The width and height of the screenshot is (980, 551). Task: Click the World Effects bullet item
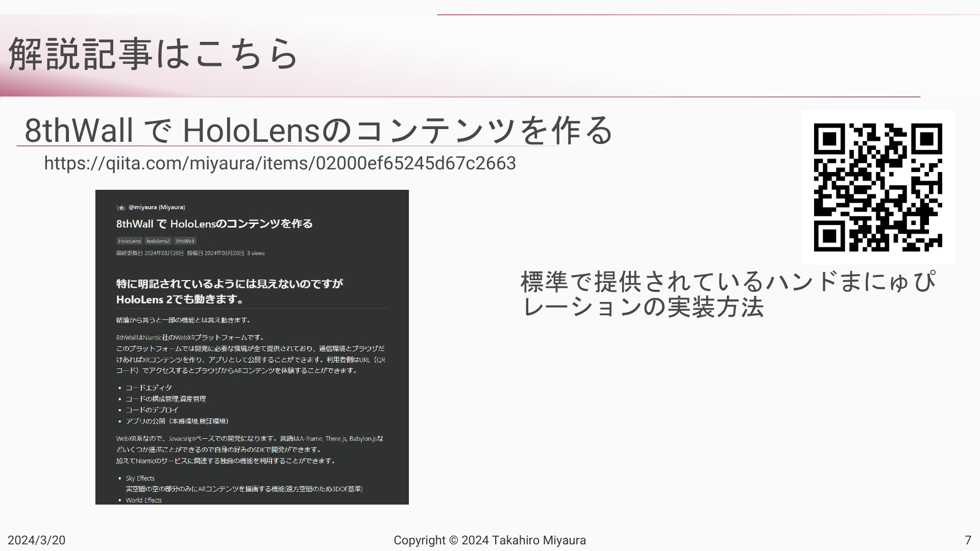point(143,500)
